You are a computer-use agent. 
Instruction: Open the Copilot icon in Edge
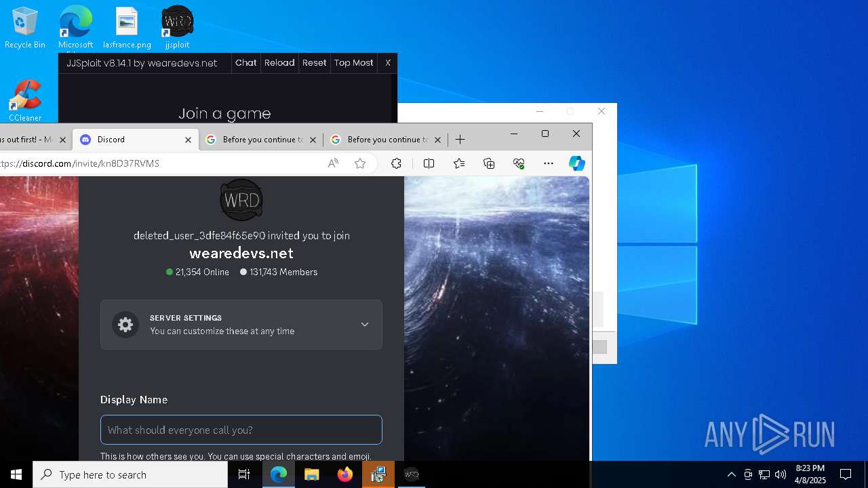[x=577, y=163]
